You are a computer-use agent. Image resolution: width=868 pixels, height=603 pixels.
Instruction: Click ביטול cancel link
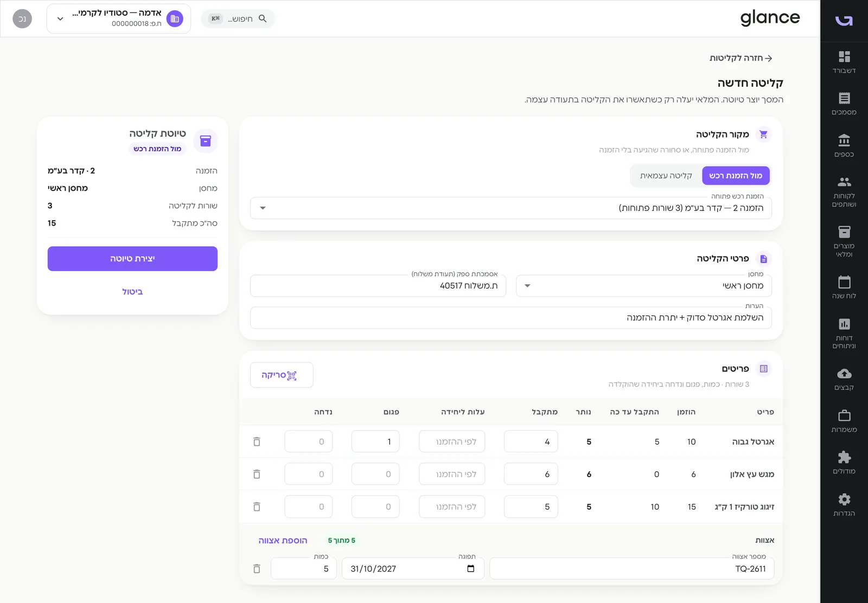tap(132, 292)
